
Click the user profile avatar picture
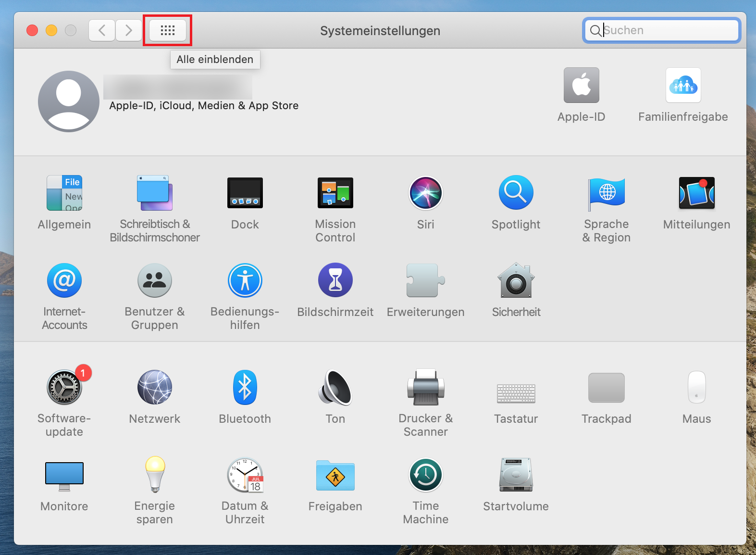69,101
